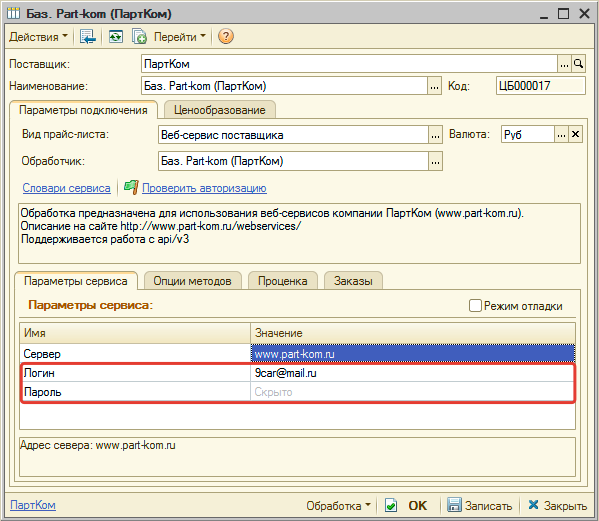Click the green flag authorization icon
Image resolution: width=599 pixels, height=521 pixels.
click(131, 188)
